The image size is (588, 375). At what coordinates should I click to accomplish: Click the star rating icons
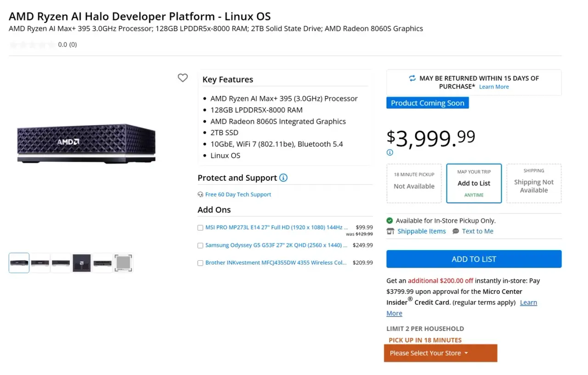32,45
